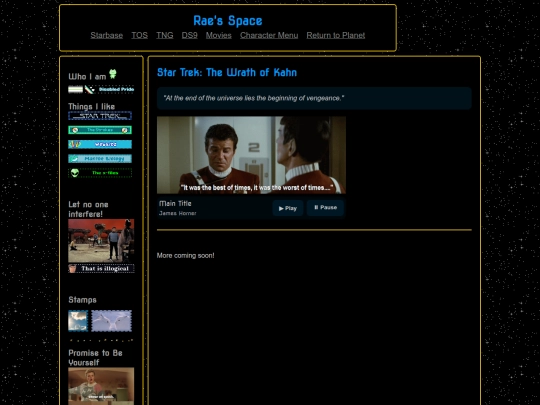Go to the TOS page
Viewport: 540px width, 405px height.
pyautogui.click(x=139, y=35)
